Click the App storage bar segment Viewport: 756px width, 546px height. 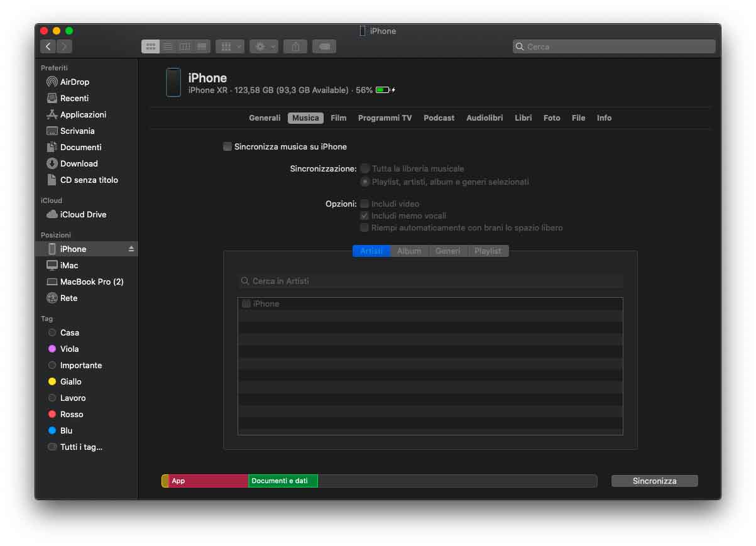[x=208, y=481]
